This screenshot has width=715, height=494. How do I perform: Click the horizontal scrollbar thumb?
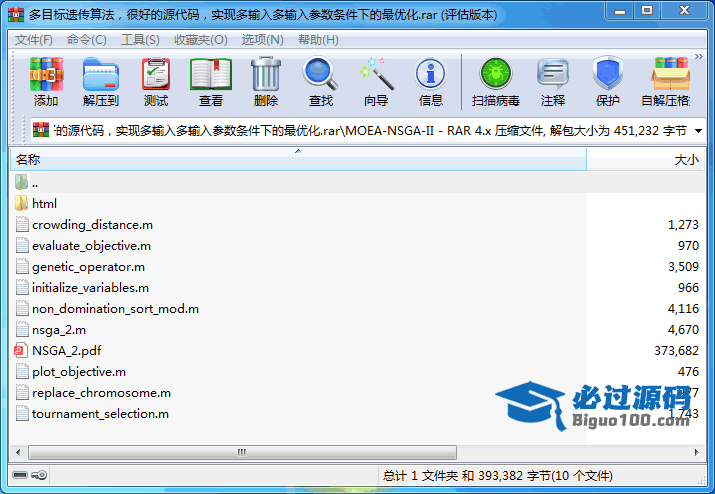point(242,452)
